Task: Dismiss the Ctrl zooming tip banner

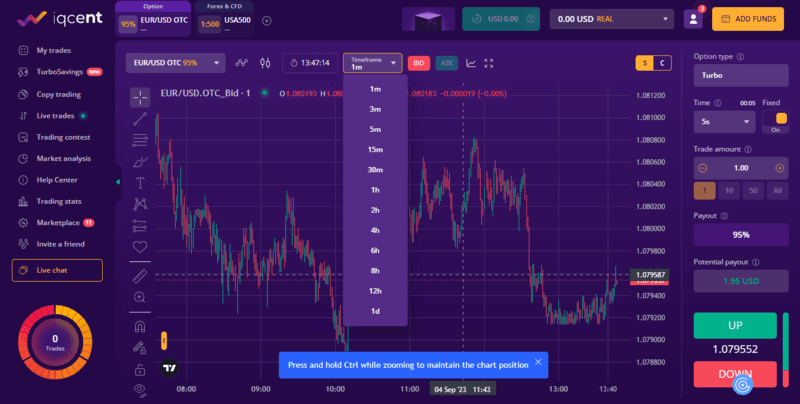Action: (538, 362)
